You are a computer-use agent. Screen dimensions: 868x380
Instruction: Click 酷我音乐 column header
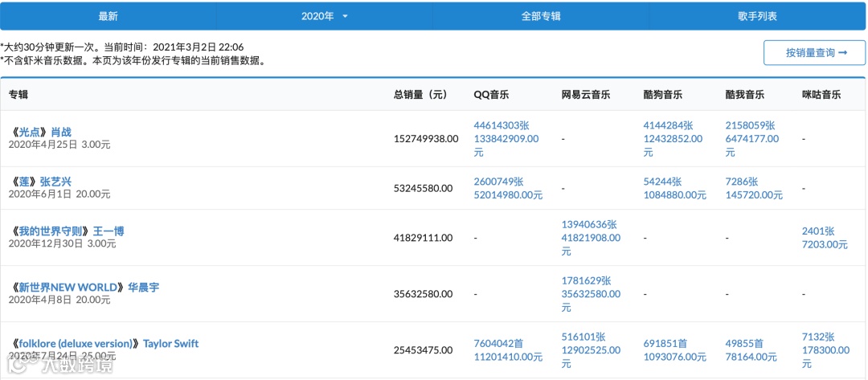[x=744, y=95]
